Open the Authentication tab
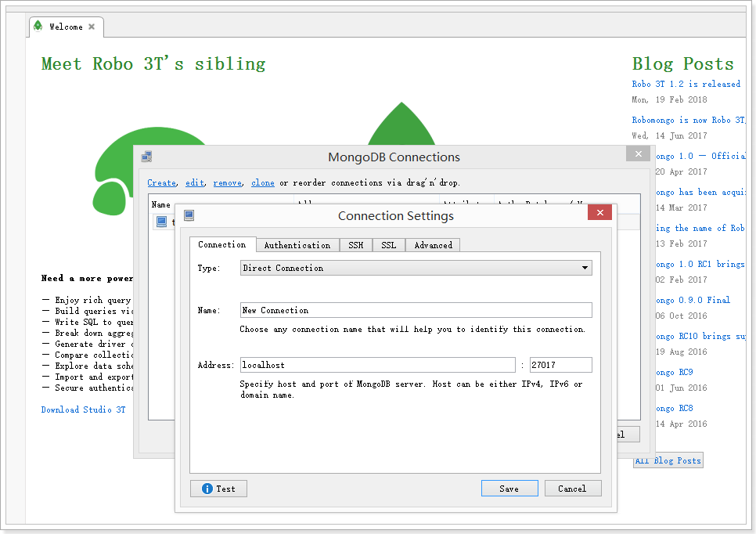The image size is (756, 534). tap(297, 245)
